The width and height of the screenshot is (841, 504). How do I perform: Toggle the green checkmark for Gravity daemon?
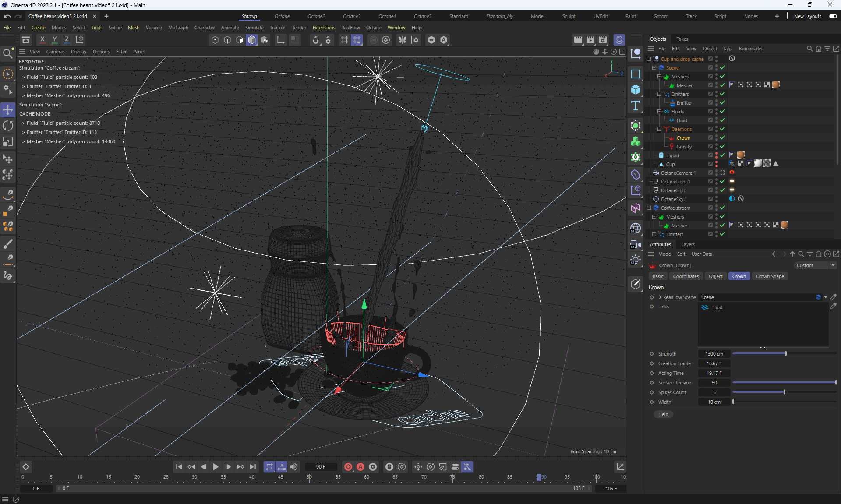coord(722,146)
